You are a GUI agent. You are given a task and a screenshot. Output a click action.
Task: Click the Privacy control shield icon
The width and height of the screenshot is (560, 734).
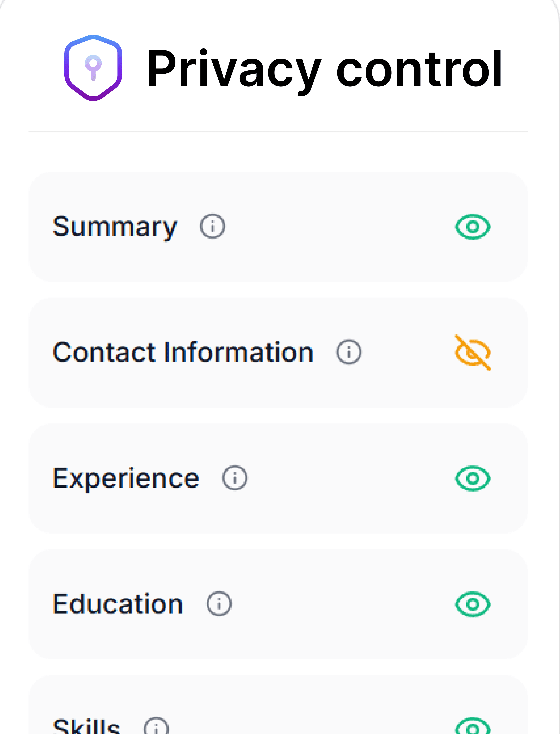coord(93,68)
